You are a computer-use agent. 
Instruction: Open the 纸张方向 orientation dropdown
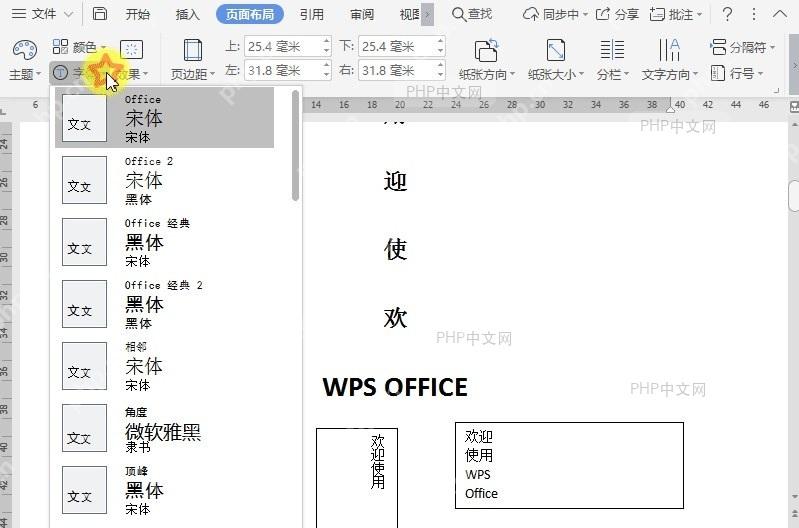coord(487,60)
